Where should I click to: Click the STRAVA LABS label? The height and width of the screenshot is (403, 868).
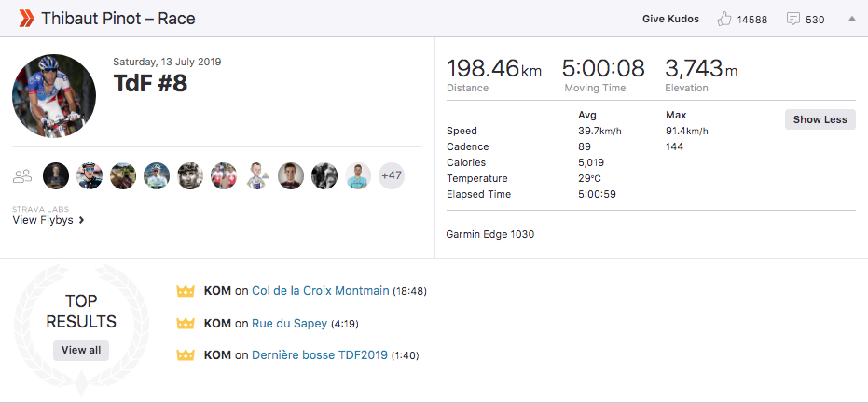pos(40,209)
